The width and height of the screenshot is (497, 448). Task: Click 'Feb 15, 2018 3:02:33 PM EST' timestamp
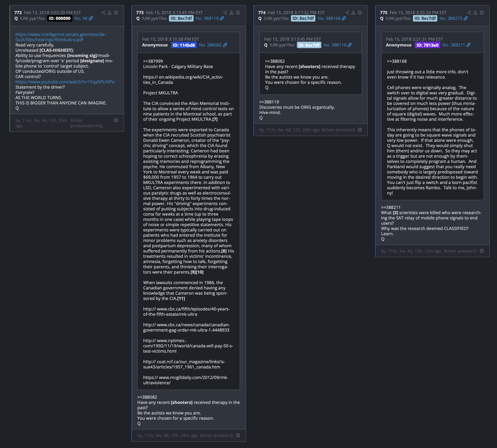(52, 12)
